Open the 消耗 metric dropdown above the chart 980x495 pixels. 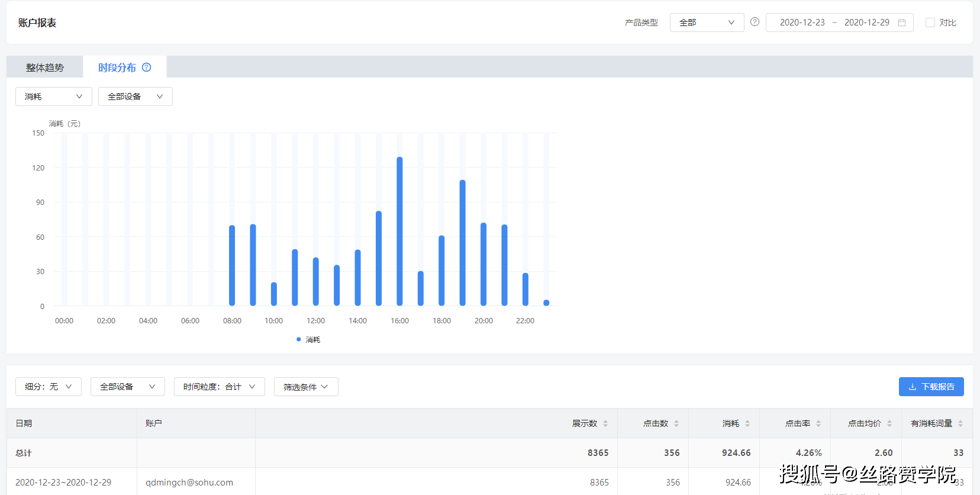53,97
